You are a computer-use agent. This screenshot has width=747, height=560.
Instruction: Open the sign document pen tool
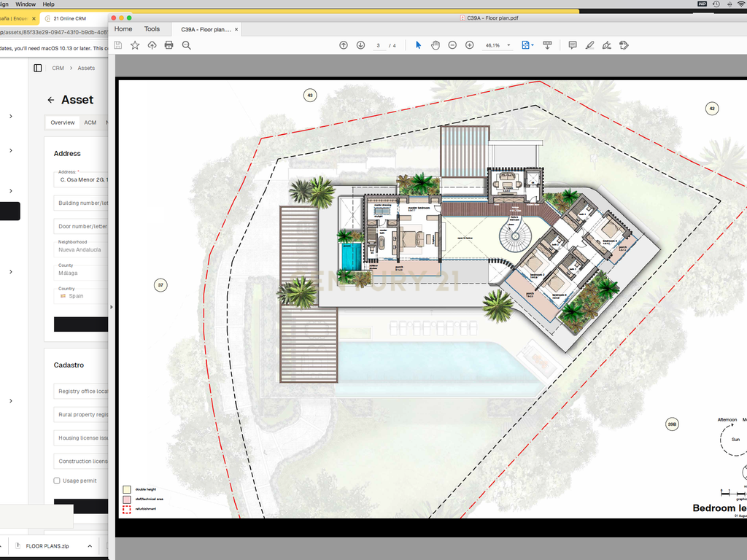(x=607, y=45)
